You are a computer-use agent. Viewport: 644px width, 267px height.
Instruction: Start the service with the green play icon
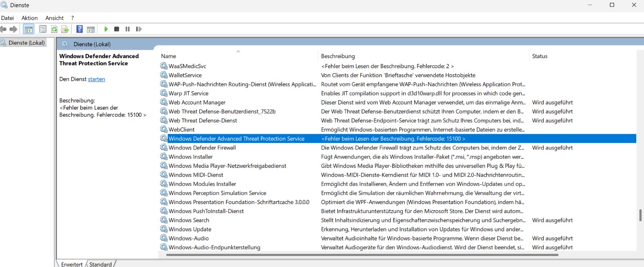click(x=106, y=29)
